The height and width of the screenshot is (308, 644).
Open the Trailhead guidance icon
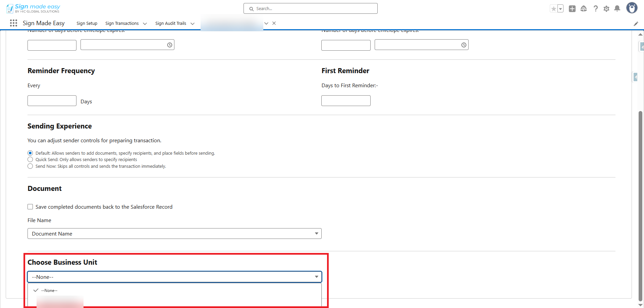point(584,9)
